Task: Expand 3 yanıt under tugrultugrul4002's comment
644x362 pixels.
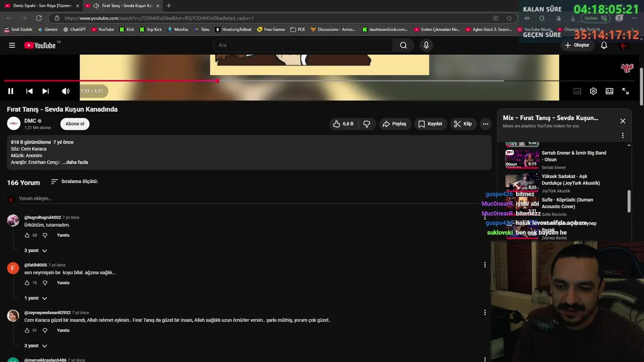Action: pyautogui.click(x=36, y=250)
